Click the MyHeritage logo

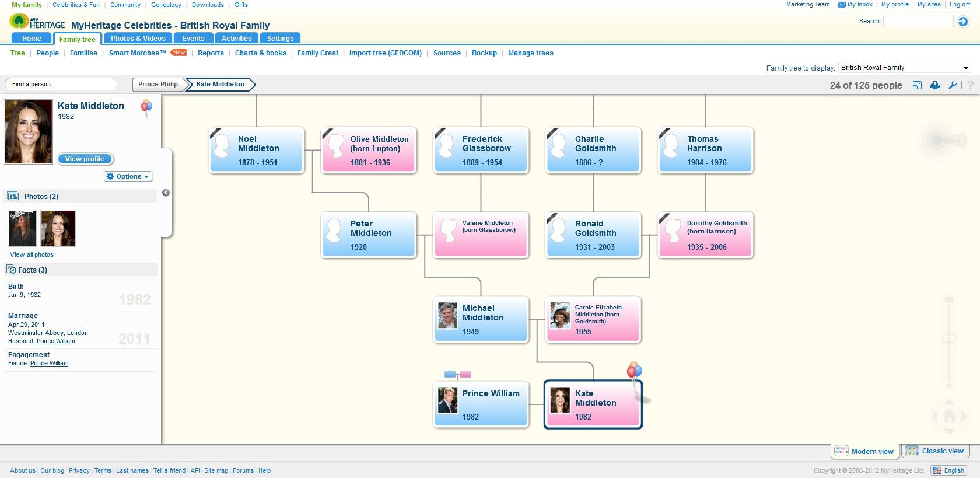[37, 23]
